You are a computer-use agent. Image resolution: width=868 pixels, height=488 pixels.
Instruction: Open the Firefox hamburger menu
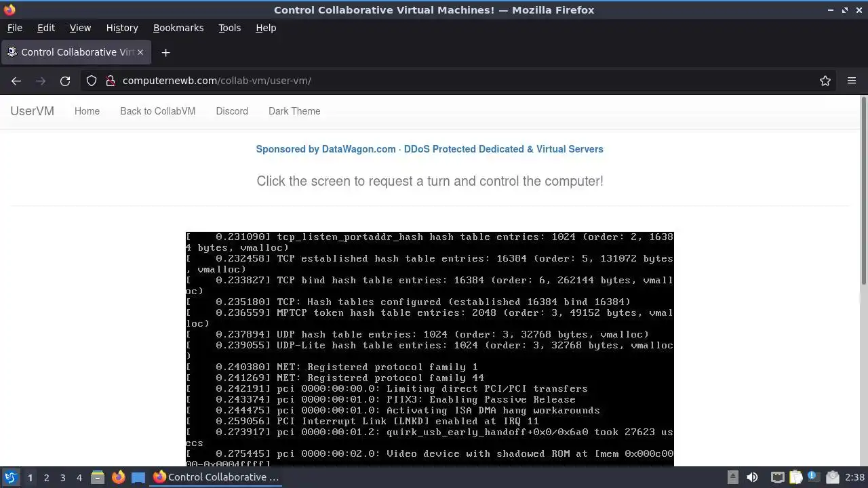[852, 81]
